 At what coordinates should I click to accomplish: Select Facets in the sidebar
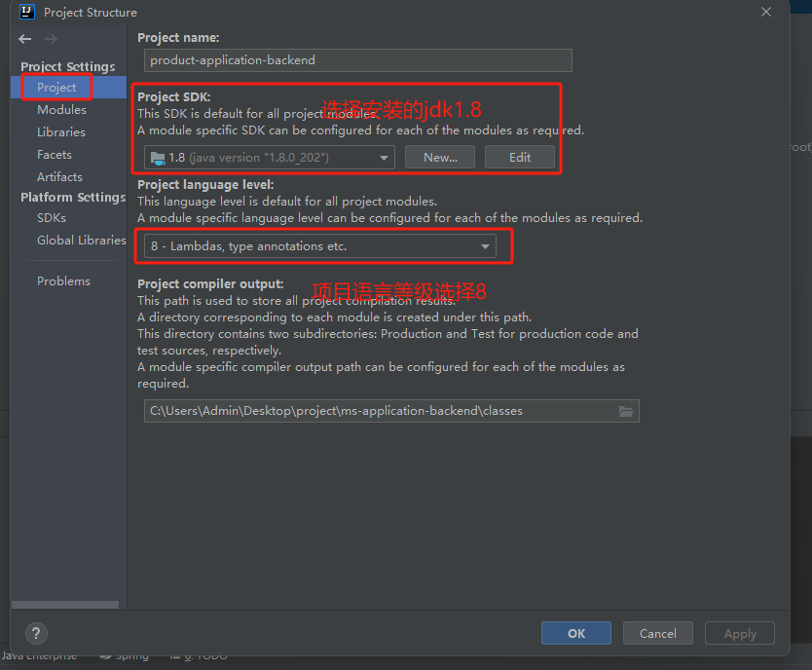[55, 155]
